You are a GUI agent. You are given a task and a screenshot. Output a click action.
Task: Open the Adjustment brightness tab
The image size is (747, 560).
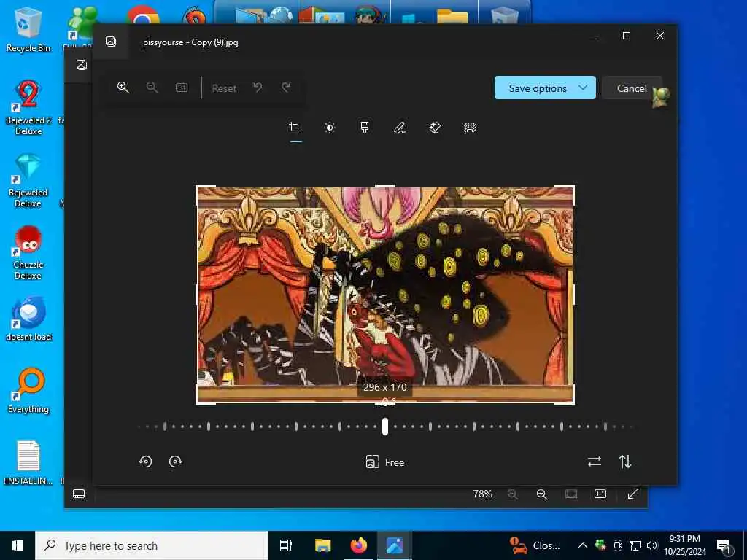[x=330, y=127]
